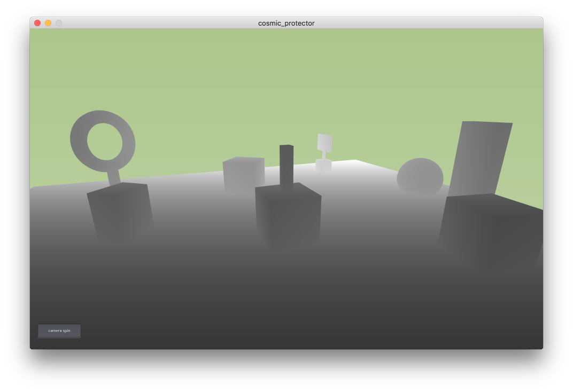Select the dark cube beneath the torus
This screenshot has height=392, width=573.
(120, 212)
